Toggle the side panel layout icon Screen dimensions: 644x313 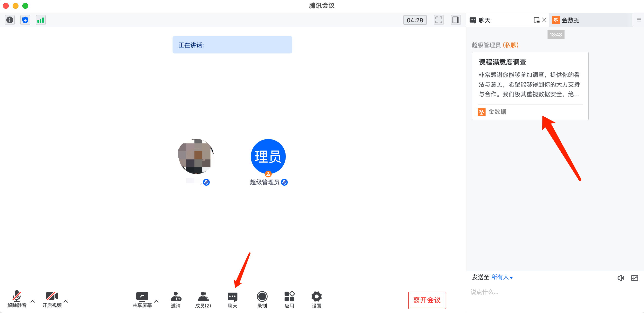click(x=455, y=20)
